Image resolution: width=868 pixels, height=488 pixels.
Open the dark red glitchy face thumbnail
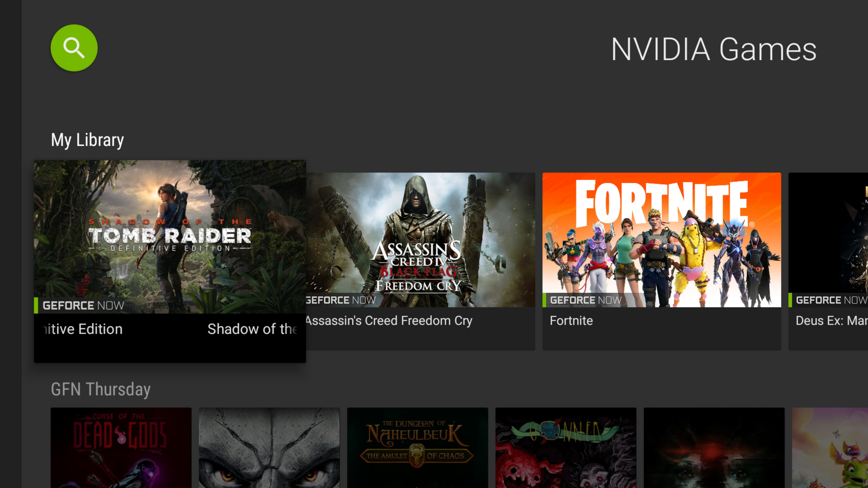(714, 448)
